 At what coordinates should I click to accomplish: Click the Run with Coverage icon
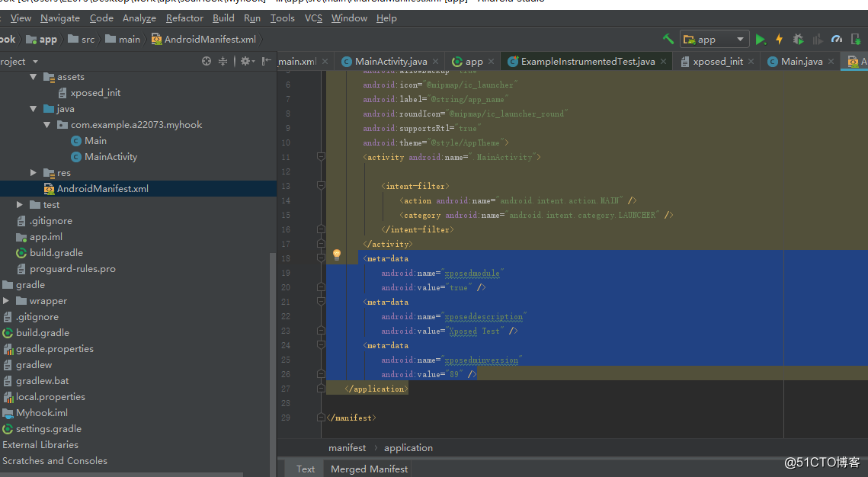(817, 40)
